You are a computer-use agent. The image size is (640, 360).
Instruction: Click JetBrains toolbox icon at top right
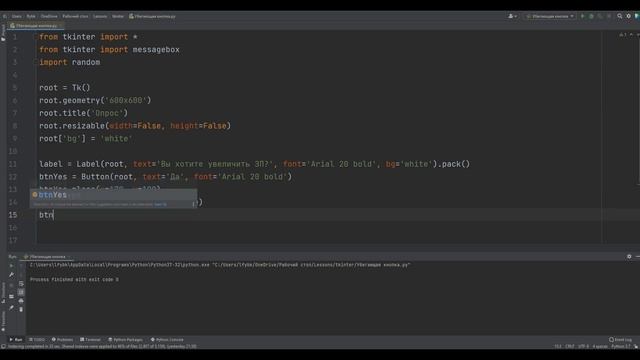[637, 16]
